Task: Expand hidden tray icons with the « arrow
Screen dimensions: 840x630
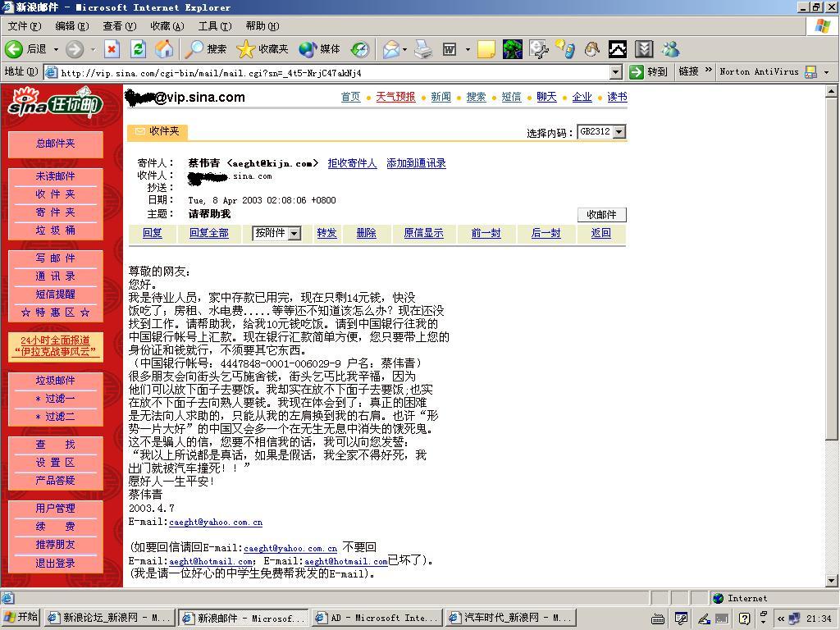Action: tap(781, 619)
